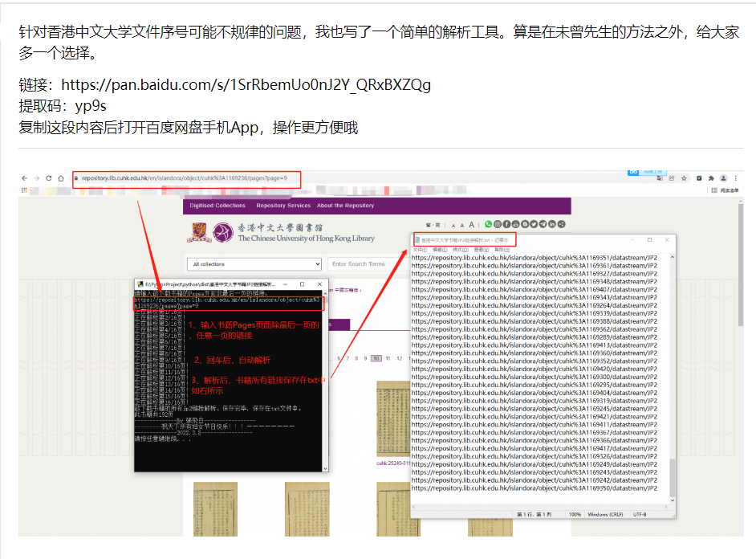Click the browser forward arrow
Screen dimensions: 756x559
point(37,178)
